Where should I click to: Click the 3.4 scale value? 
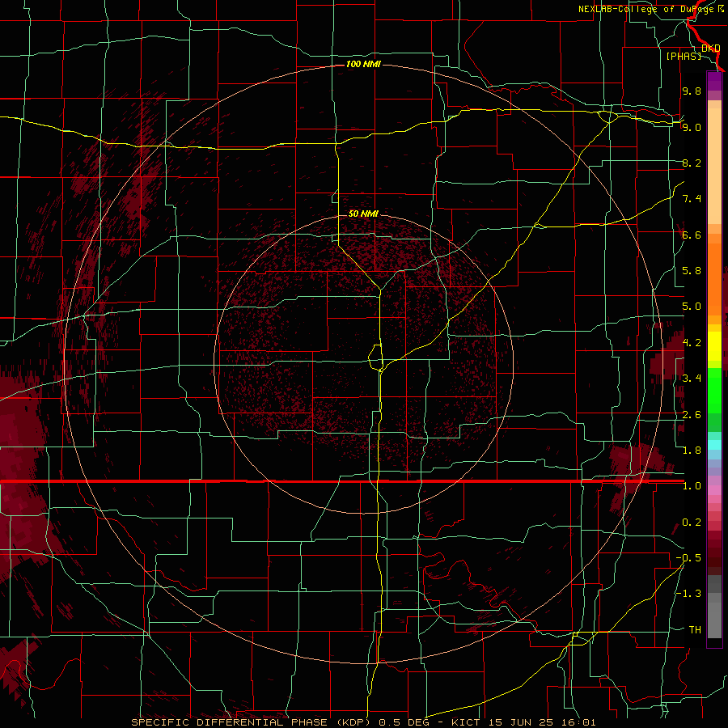tap(692, 379)
